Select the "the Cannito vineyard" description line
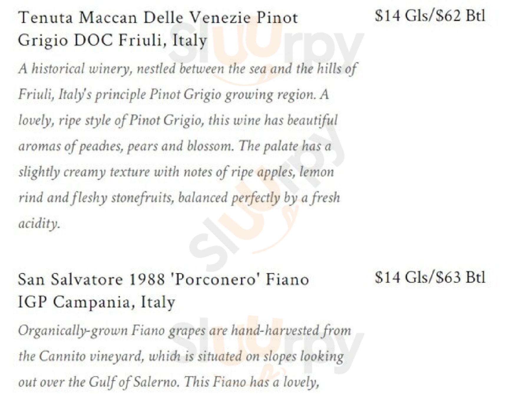Image resolution: width=532 pixels, height=394 pixels. point(181,356)
